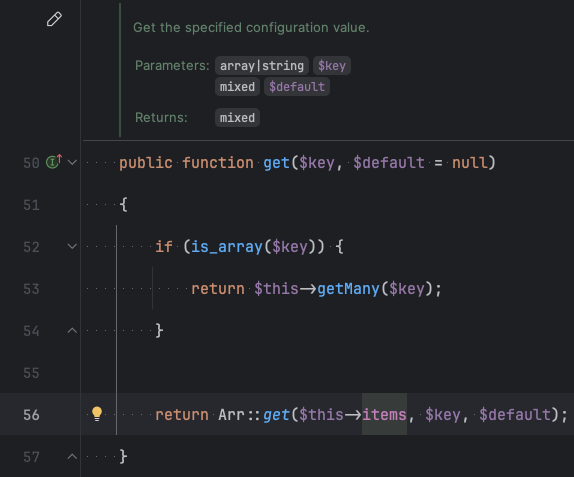Click the 'get' function name on line 50
The width and height of the screenshot is (574, 477).
(x=276, y=163)
